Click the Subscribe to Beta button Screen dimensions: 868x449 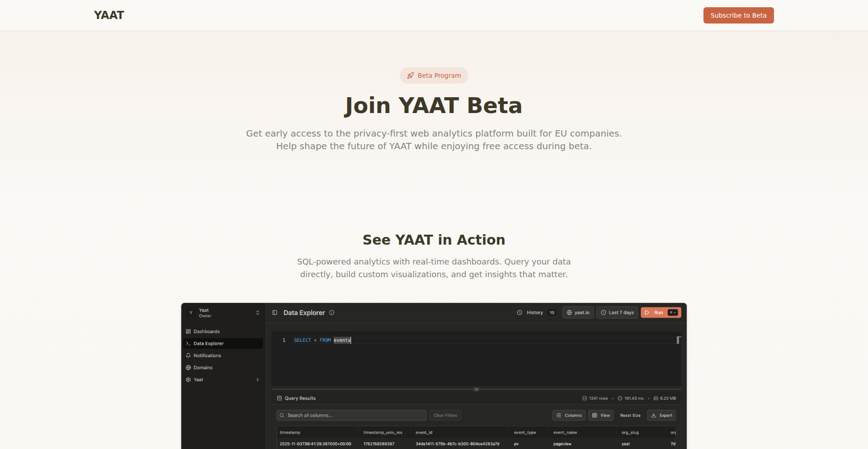coord(738,15)
